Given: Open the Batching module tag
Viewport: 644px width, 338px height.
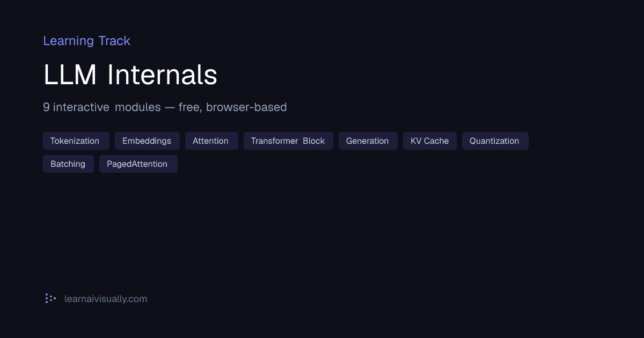Looking at the screenshot, I should [68, 164].
